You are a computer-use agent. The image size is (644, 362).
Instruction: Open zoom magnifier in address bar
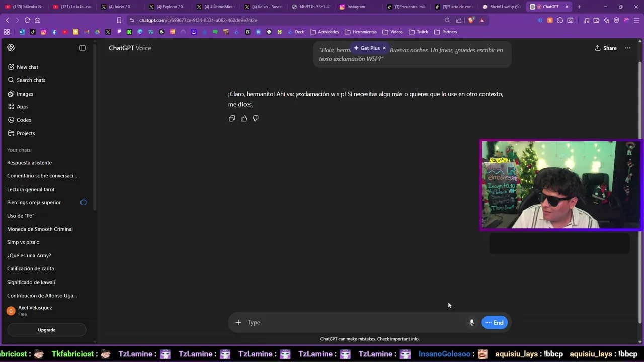coord(447,20)
